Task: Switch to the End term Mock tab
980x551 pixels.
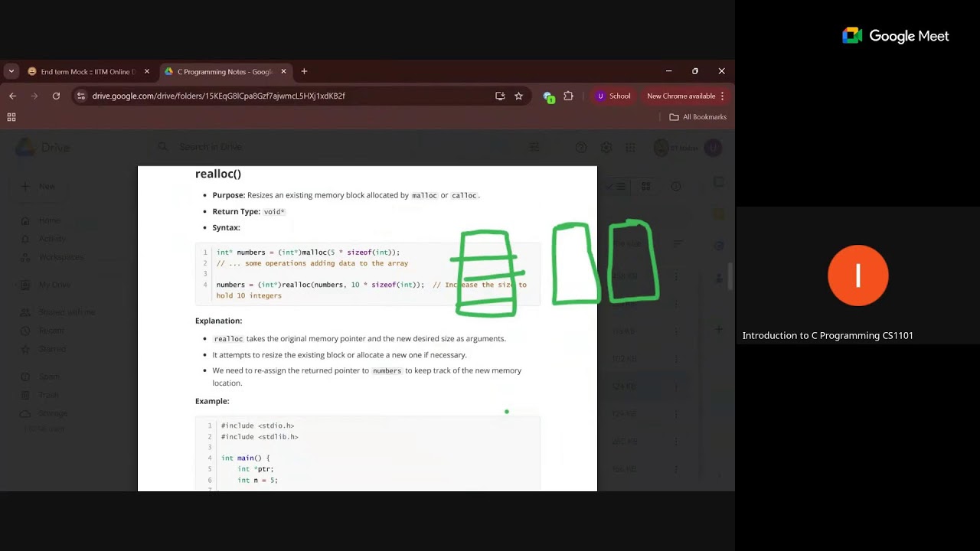Action: (88, 71)
